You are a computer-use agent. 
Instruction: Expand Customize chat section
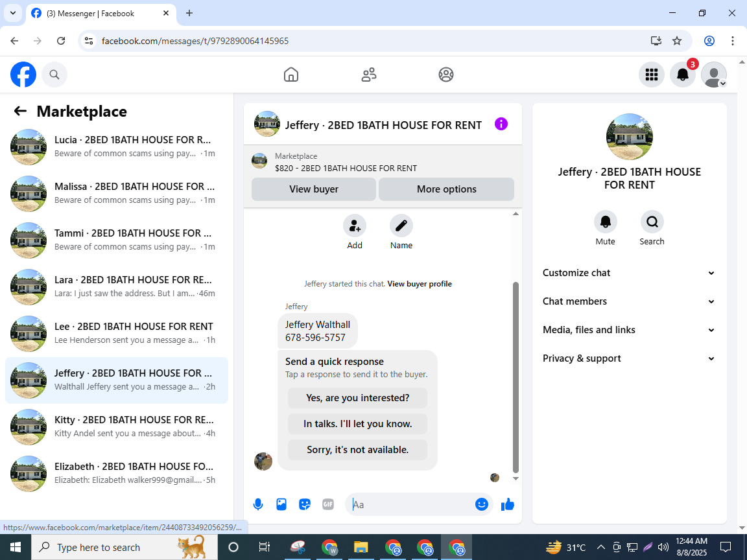tap(630, 273)
